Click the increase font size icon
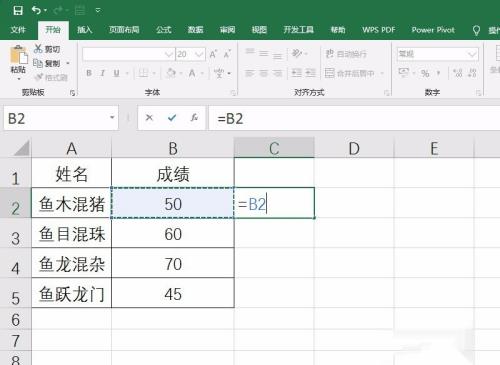The width and height of the screenshot is (500, 365). click(x=213, y=54)
